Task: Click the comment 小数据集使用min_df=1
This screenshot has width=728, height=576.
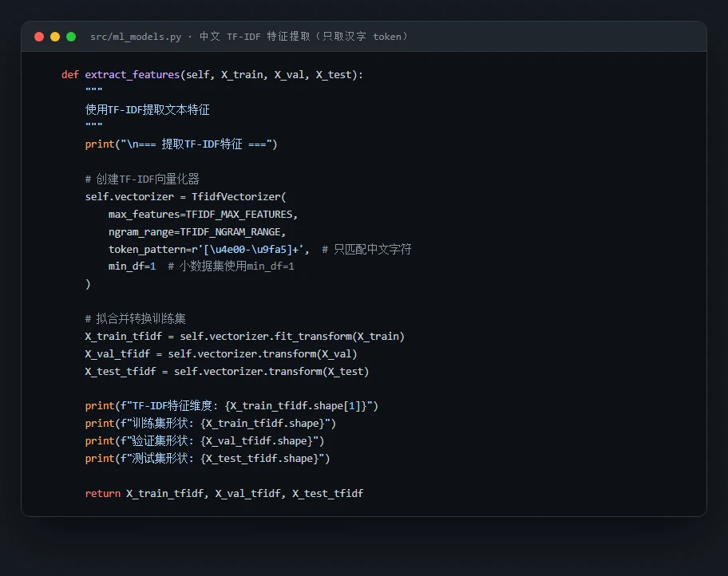Action: 231,266
